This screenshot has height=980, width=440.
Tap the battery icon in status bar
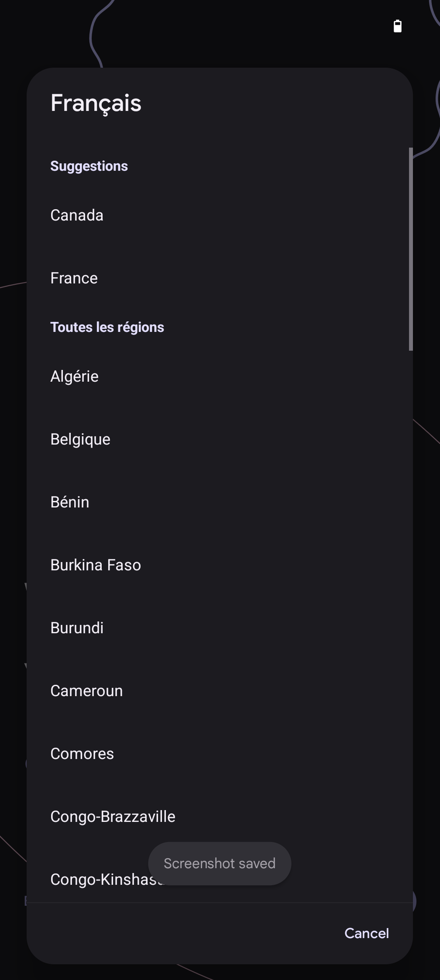click(x=397, y=26)
